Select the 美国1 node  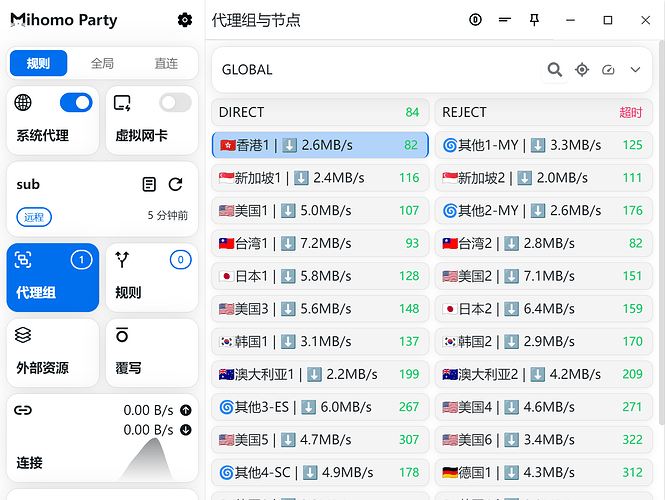coord(320,210)
